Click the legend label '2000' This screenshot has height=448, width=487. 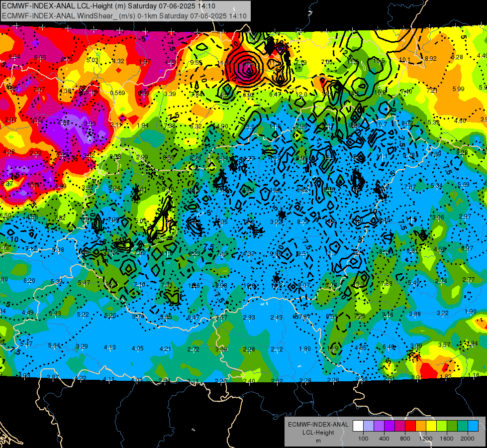tap(468, 439)
